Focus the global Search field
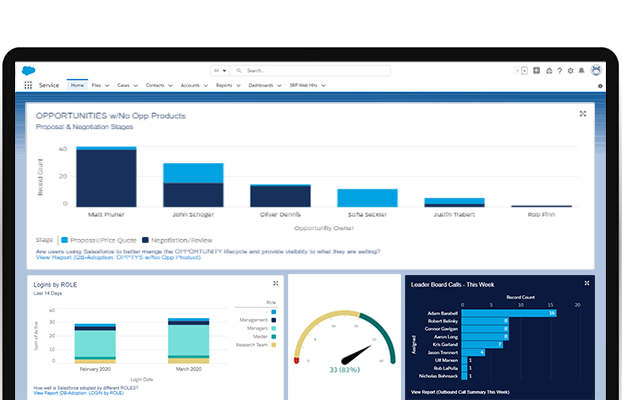The width and height of the screenshot is (622, 400). tap(310, 71)
